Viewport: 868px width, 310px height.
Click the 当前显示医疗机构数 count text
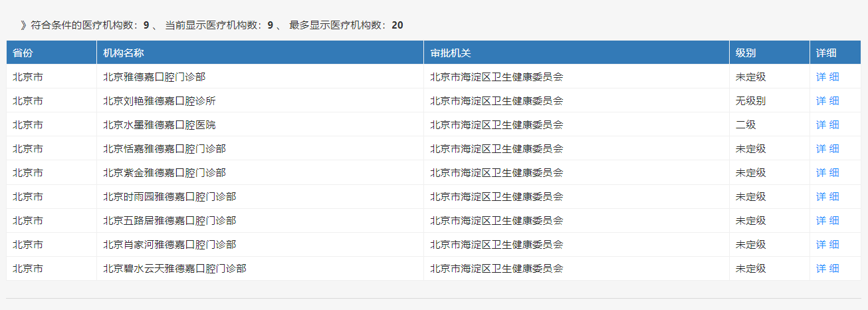(219, 25)
